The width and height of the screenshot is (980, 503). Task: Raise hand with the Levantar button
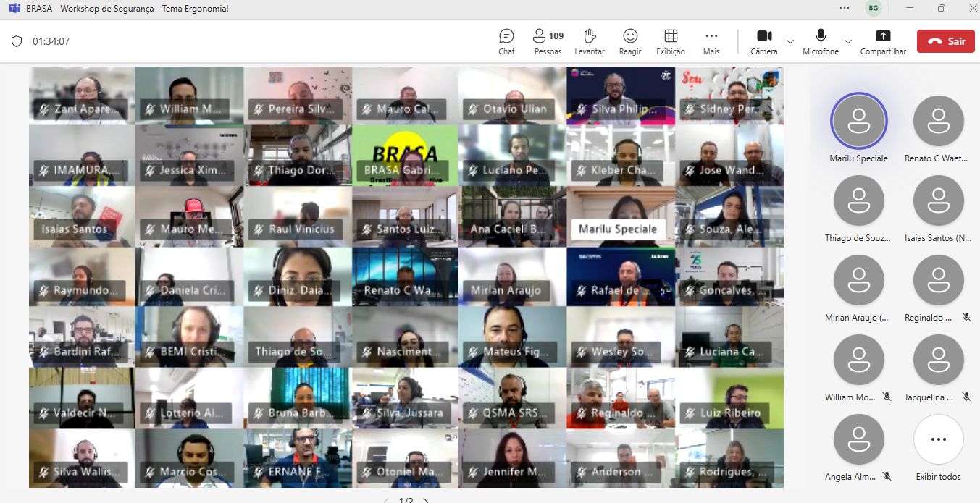[x=590, y=41]
